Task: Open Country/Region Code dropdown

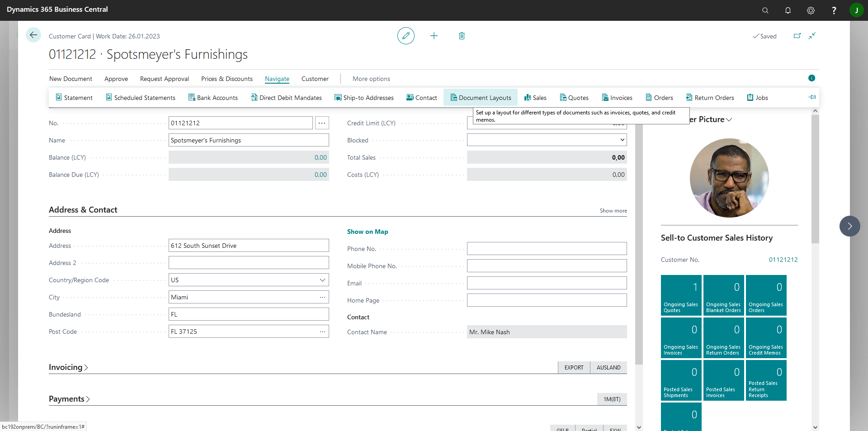Action: click(x=322, y=280)
